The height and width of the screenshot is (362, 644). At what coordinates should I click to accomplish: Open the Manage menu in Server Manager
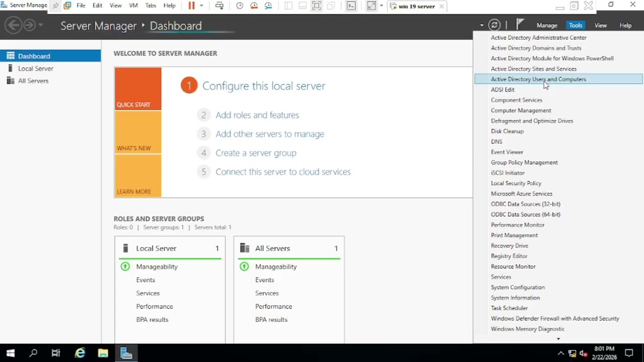pos(547,25)
